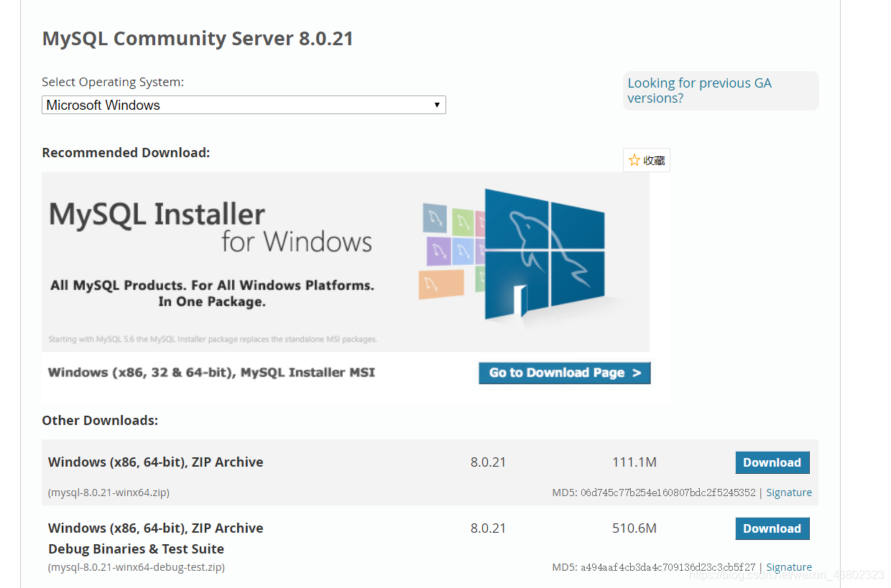Click filename (mysql-8.0.21-winx64-debug-test.zip)
The height and width of the screenshot is (588, 891).
point(136,567)
